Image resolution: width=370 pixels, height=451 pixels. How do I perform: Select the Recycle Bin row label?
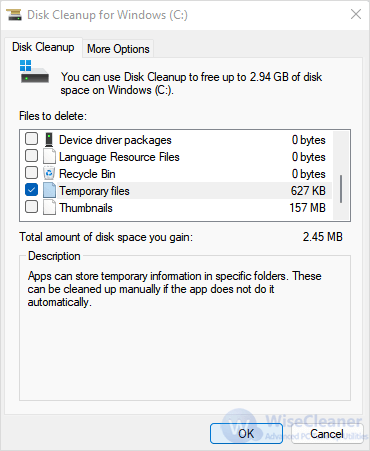(87, 174)
